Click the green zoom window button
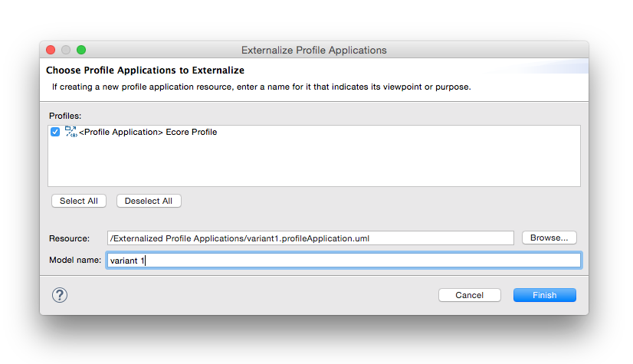 [81, 50]
